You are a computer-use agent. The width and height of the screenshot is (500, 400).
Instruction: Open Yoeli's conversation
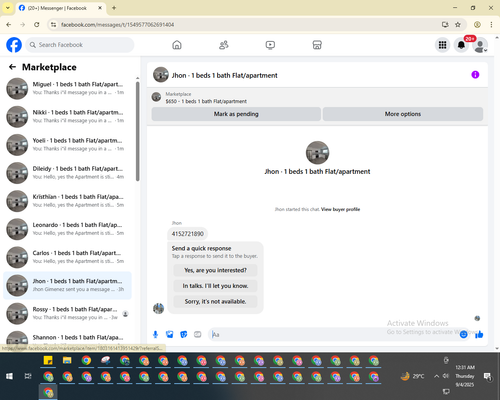coord(68,145)
